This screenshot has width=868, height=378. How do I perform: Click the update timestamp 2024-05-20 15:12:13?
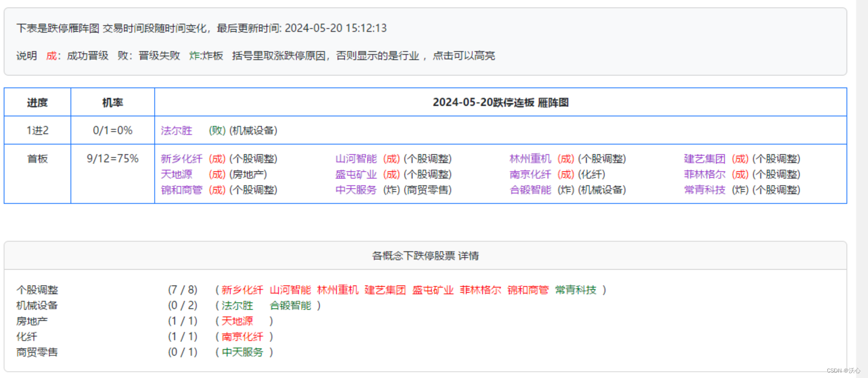[x=336, y=28]
